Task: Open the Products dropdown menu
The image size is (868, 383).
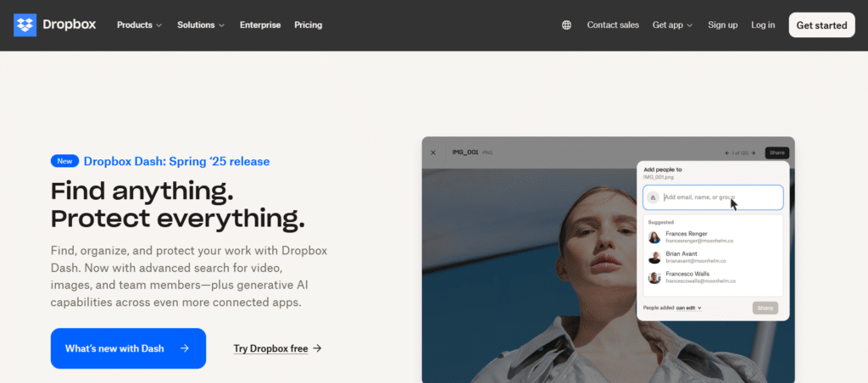Action: click(x=140, y=25)
